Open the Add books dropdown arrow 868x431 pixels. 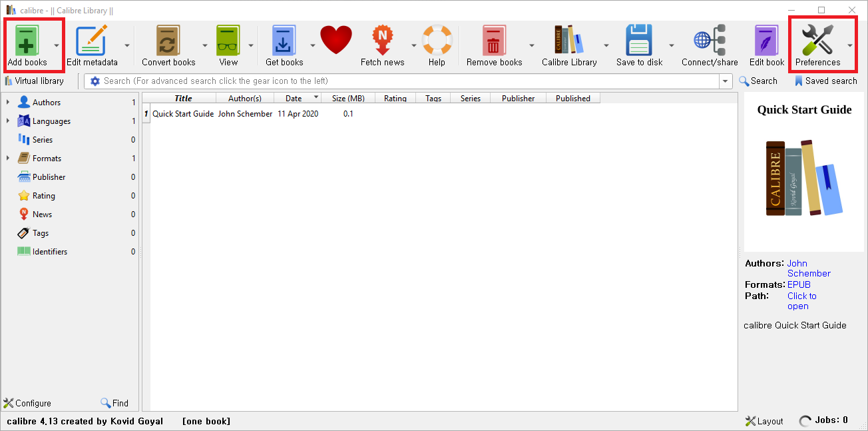pyautogui.click(x=57, y=45)
